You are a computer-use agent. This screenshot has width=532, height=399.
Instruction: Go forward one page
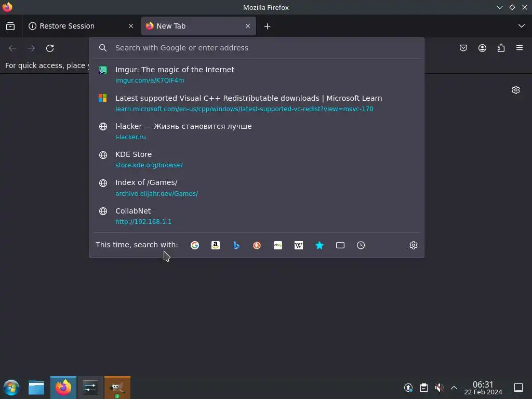31,48
